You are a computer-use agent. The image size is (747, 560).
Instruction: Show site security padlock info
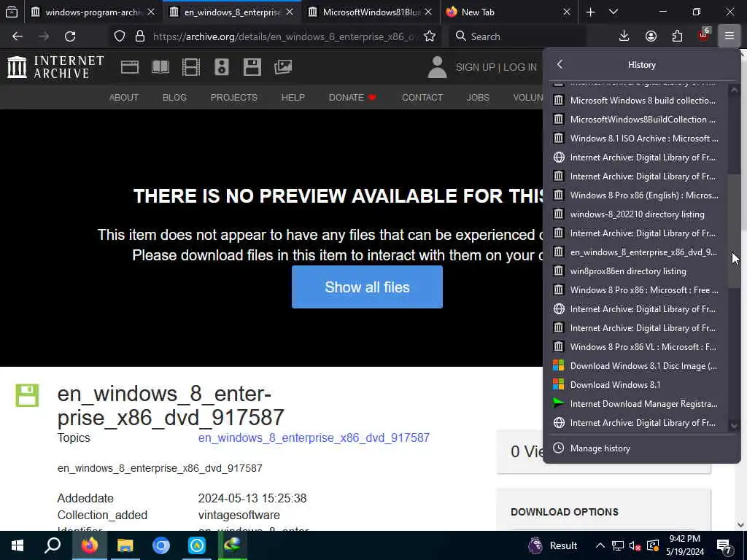[x=139, y=36]
